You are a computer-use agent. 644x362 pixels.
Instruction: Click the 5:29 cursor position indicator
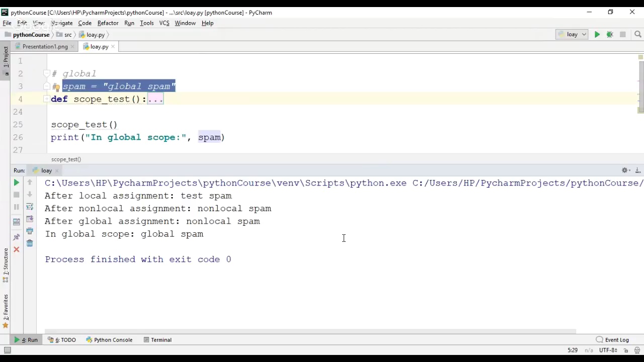(x=573, y=350)
